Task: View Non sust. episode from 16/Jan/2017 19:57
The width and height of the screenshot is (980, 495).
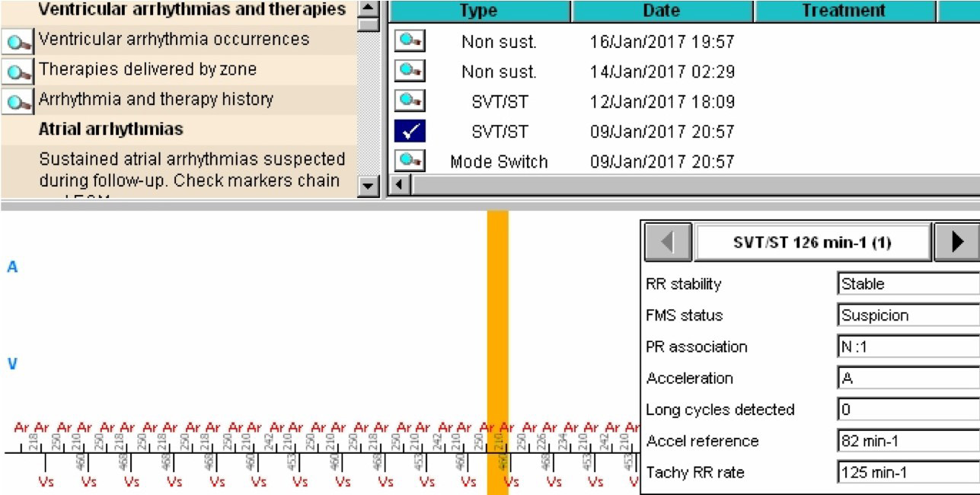Action: pyautogui.click(x=410, y=41)
